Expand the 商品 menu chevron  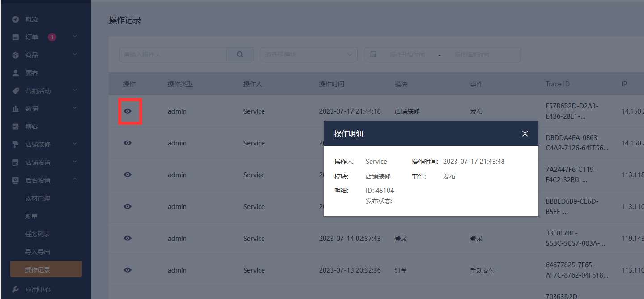[75, 54]
